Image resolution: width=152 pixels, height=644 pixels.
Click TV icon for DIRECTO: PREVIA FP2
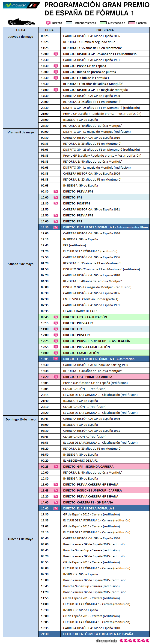[56, 216]
